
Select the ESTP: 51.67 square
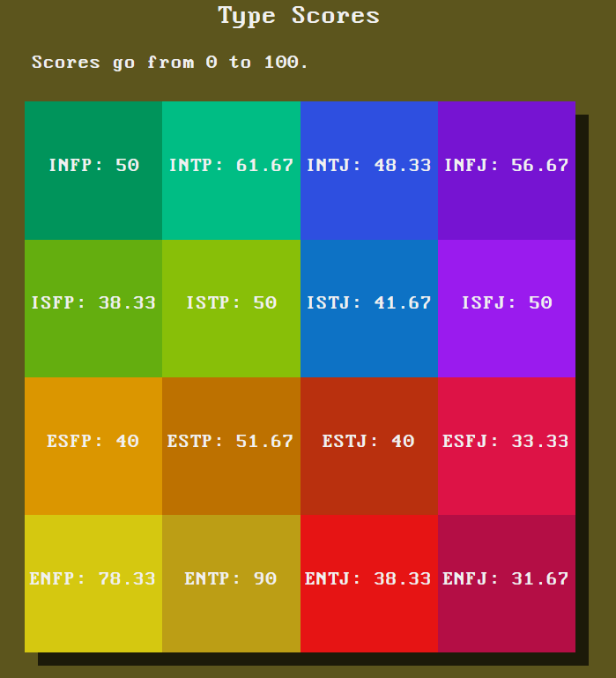pyautogui.click(x=231, y=446)
